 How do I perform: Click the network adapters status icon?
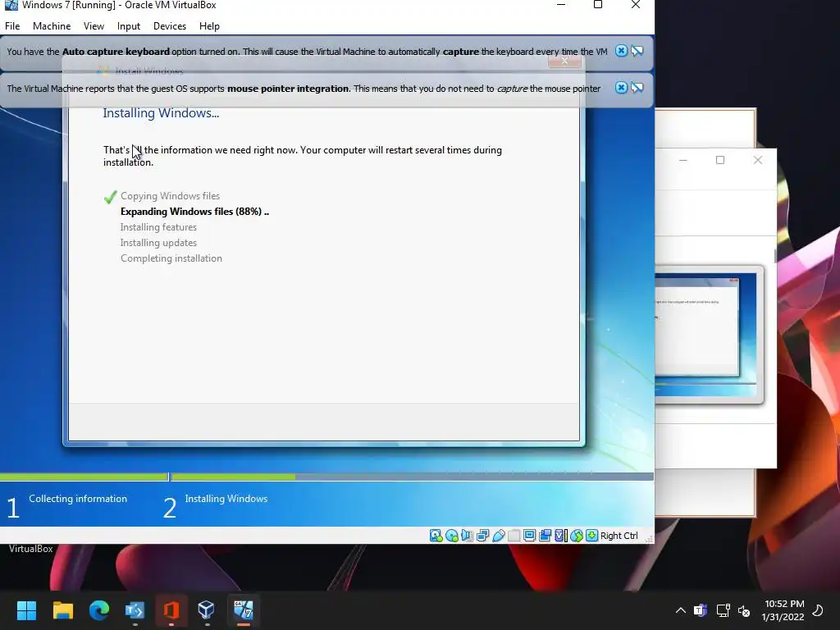[x=482, y=535]
